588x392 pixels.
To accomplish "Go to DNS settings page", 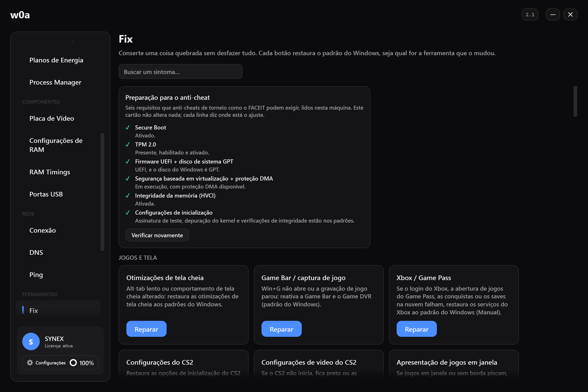I will [x=36, y=252].
